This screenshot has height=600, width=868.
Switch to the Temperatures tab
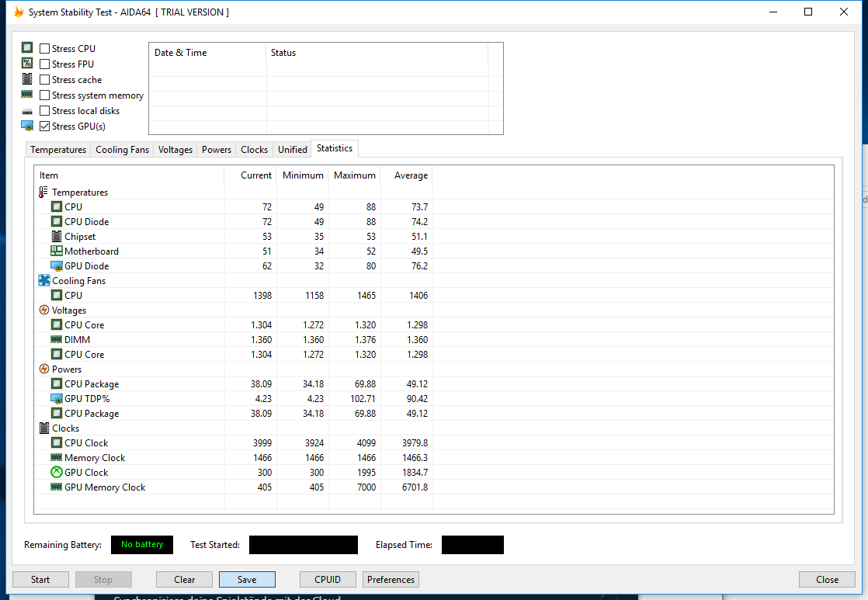tap(58, 150)
